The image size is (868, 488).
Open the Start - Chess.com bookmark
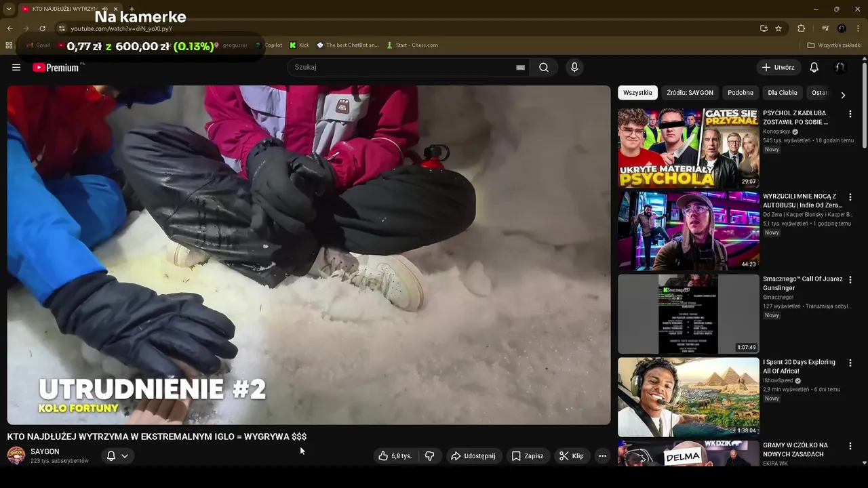click(412, 45)
